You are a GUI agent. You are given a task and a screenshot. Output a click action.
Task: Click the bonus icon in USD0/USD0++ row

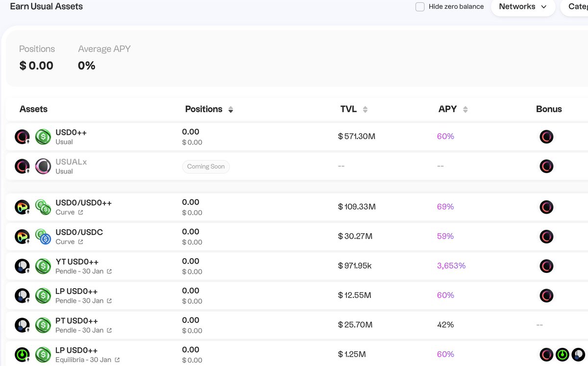(546, 207)
